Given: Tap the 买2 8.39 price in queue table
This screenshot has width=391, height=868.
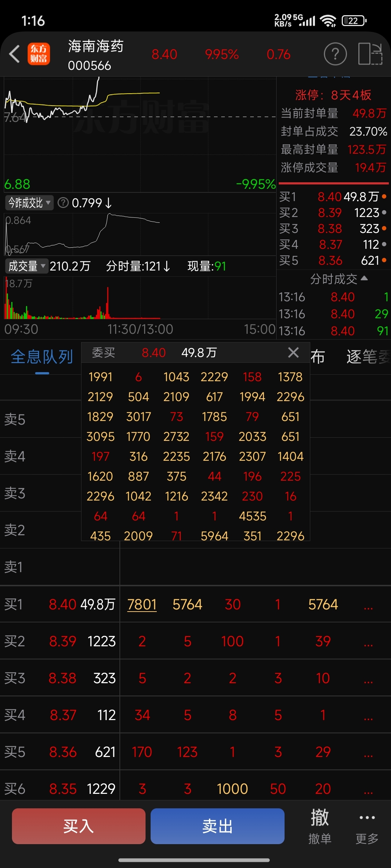Looking at the screenshot, I should [x=63, y=642].
